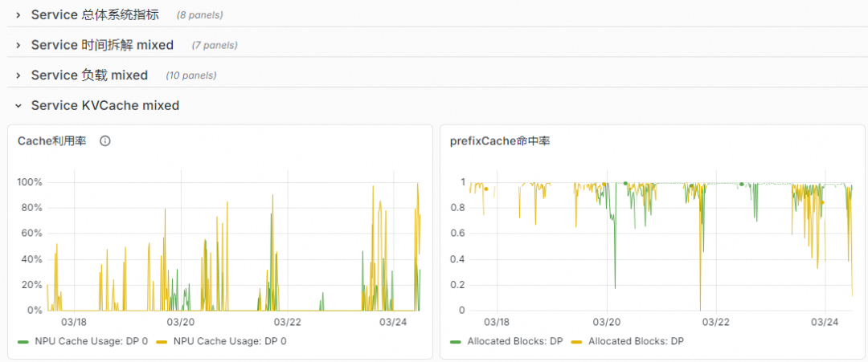Click the 20% y-axis label
Screen dimensions: 868x362
click(x=32, y=285)
